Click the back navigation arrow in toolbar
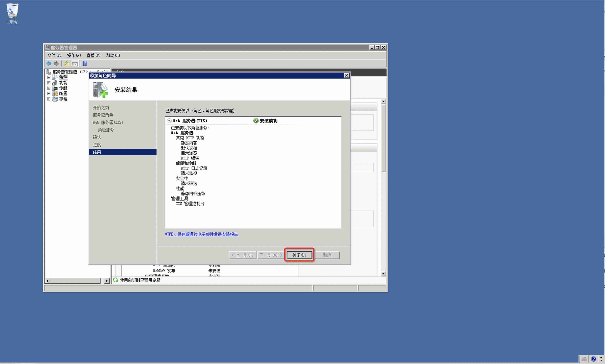 [49, 63]
